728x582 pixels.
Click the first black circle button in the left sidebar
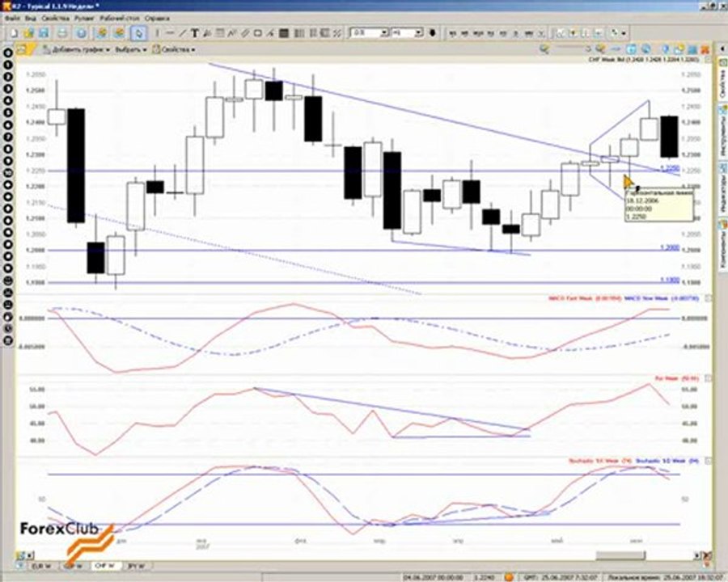8,53
